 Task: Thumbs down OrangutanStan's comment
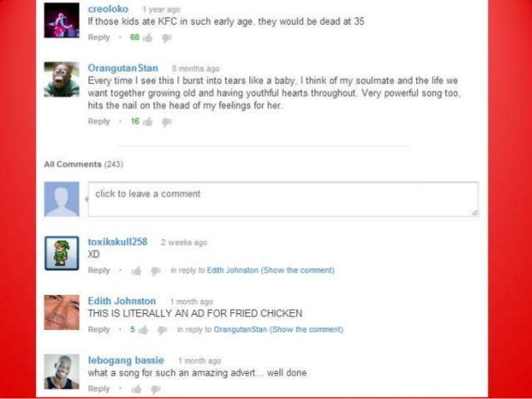tap(166, 122)
